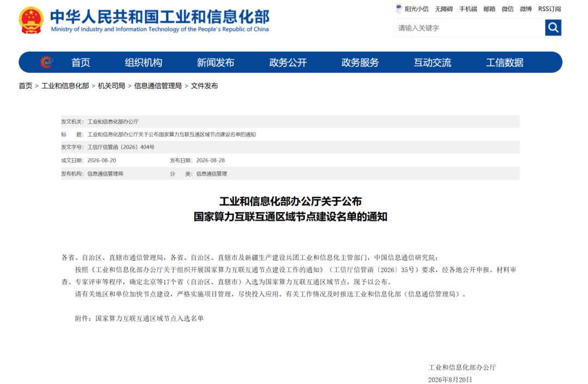Click the magnifier search icon button
The width and height of the screenshot is (588, 384).
(x=553, y=28)
